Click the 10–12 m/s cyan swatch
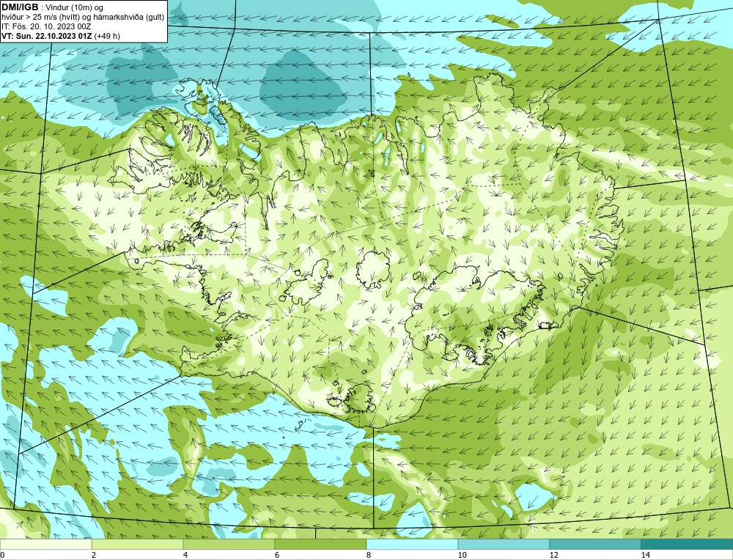Screen dimensions: 733x560 504,545
